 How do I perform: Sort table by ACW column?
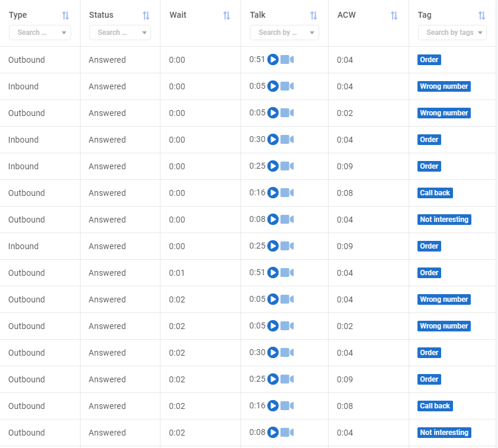tap(394, 15)
